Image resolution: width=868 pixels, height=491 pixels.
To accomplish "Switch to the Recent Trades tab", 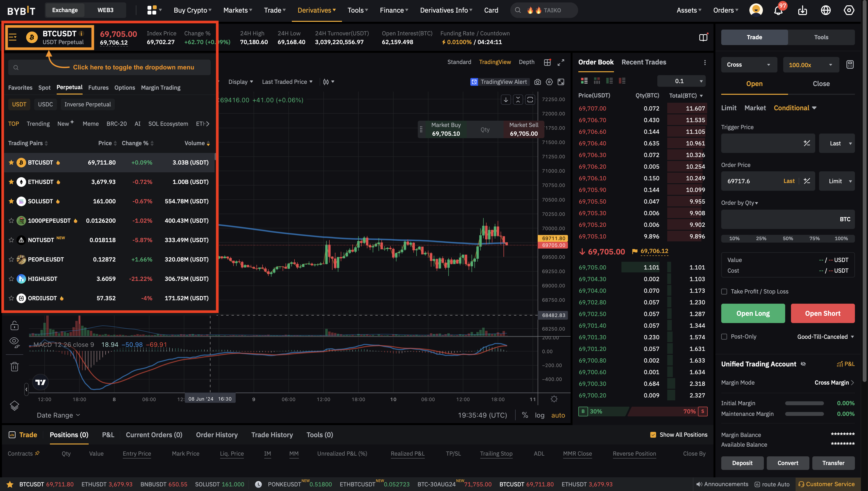I will coord(643,62).
